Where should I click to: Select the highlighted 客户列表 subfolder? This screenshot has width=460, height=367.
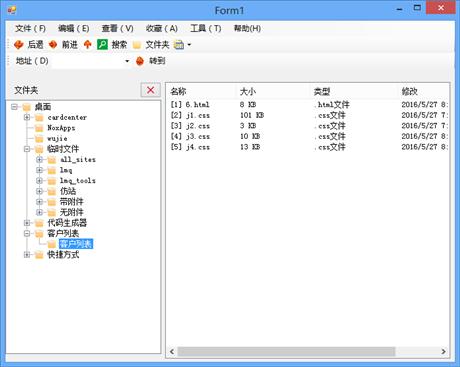pyautogui.click(x=76, y=244)
